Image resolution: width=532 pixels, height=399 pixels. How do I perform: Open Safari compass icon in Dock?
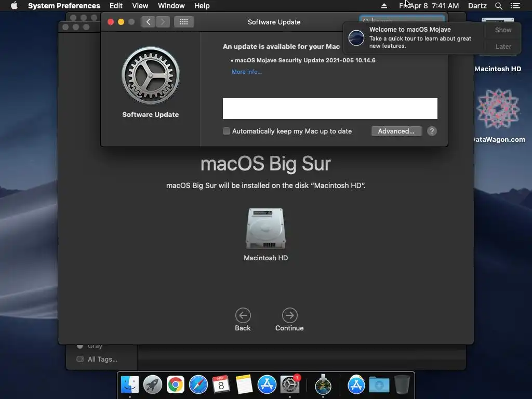(x=198, y=385)
